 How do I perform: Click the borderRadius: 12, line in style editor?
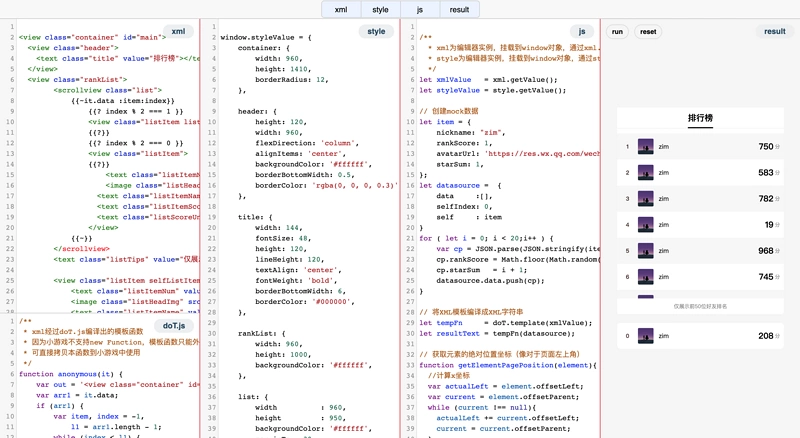pyautogui.click(x=292, y=80)
